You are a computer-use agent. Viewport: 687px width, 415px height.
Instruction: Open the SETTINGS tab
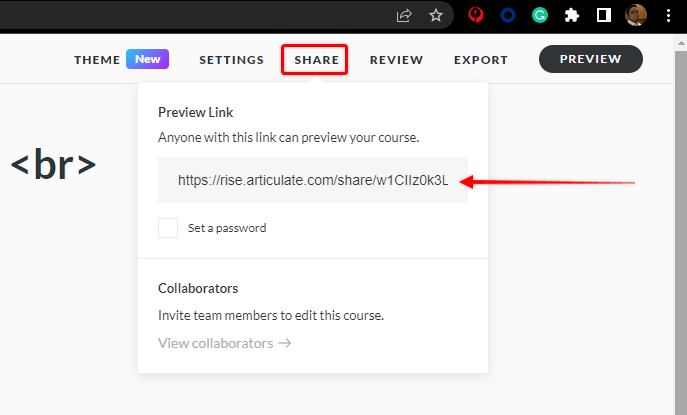point(231,60)
